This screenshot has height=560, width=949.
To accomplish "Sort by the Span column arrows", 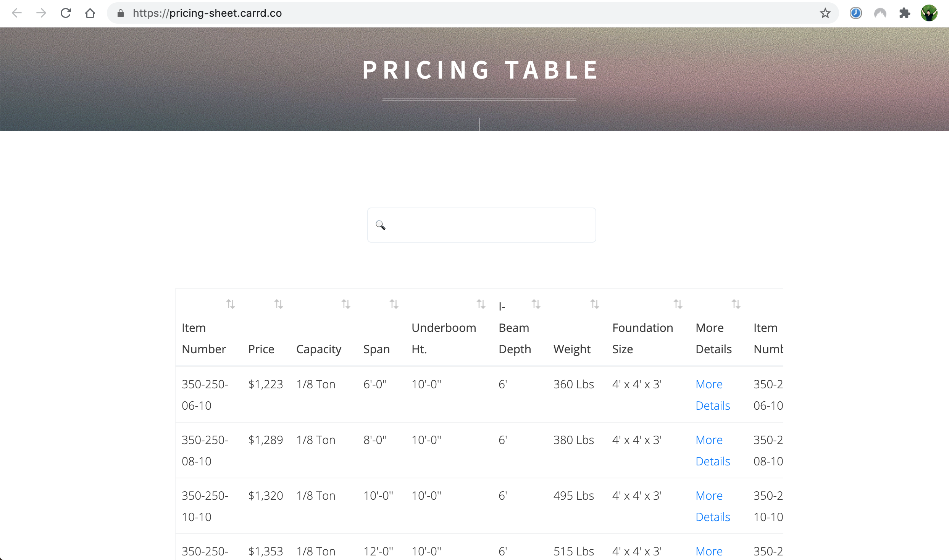I will (394, 304).
